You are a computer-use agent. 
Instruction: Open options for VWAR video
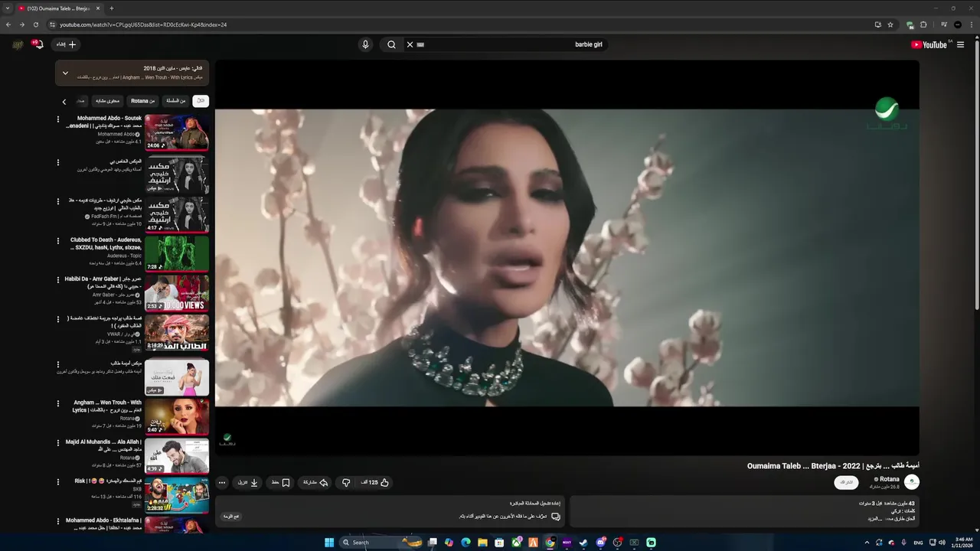coord(58,320)
